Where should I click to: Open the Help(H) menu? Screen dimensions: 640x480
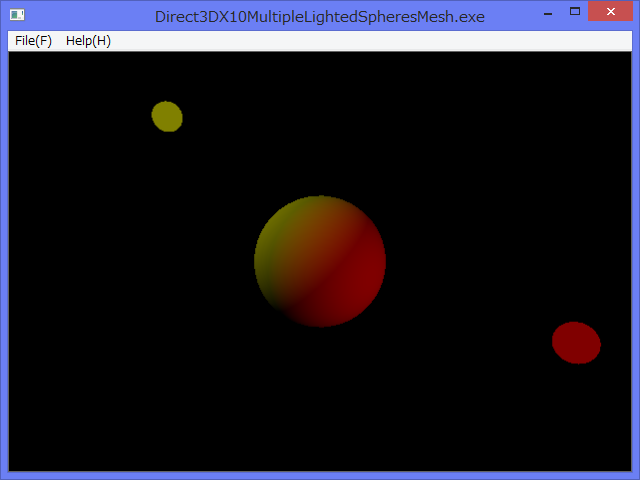click(x=88, y=41)
